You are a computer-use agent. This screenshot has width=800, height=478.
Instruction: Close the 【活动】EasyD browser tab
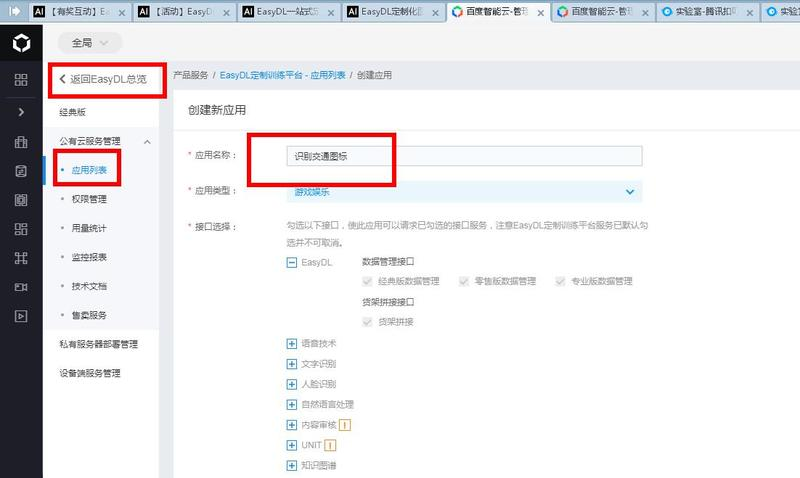pos(227,13)
